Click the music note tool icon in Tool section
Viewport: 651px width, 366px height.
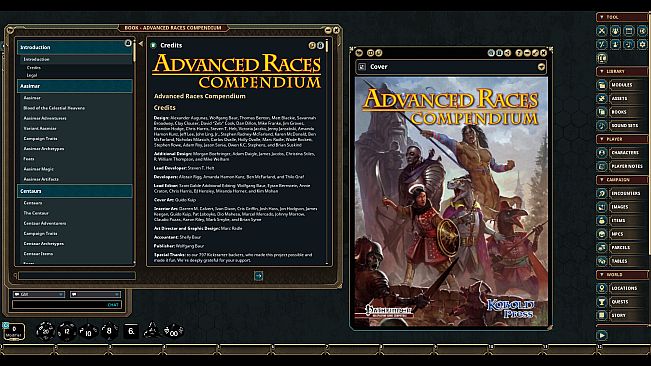(629, 44)
